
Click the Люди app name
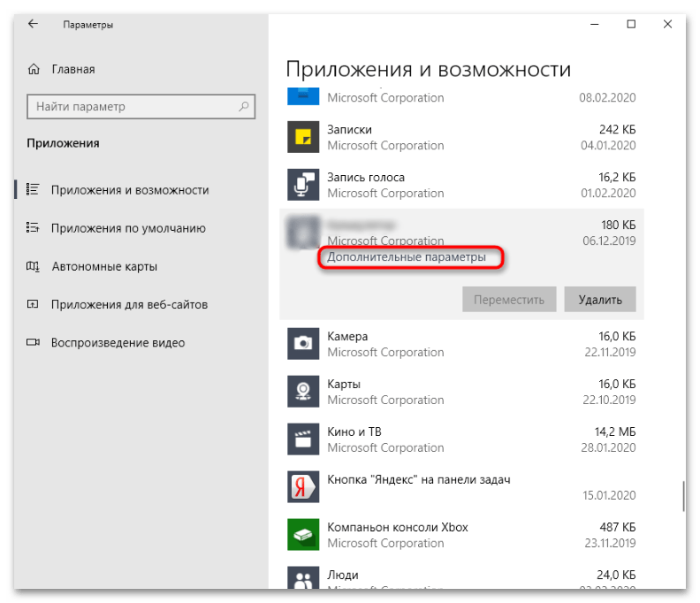(343, 575)
